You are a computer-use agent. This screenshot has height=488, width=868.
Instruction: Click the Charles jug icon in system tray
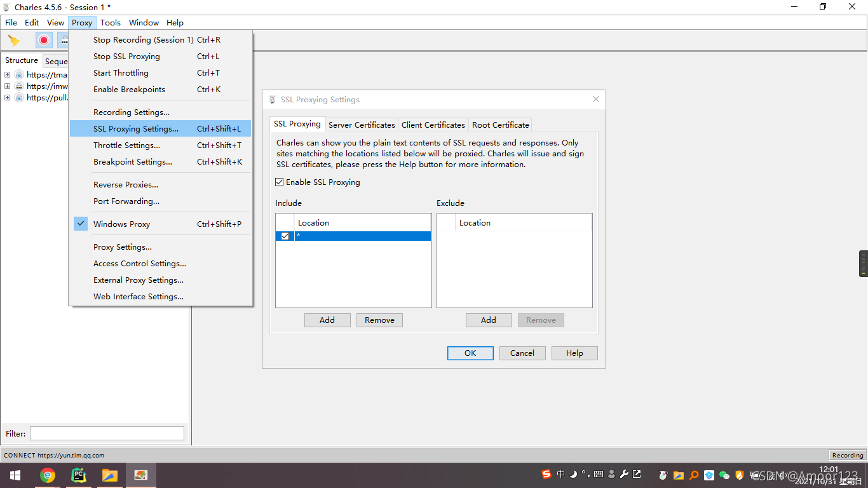(x=663, y=475)
